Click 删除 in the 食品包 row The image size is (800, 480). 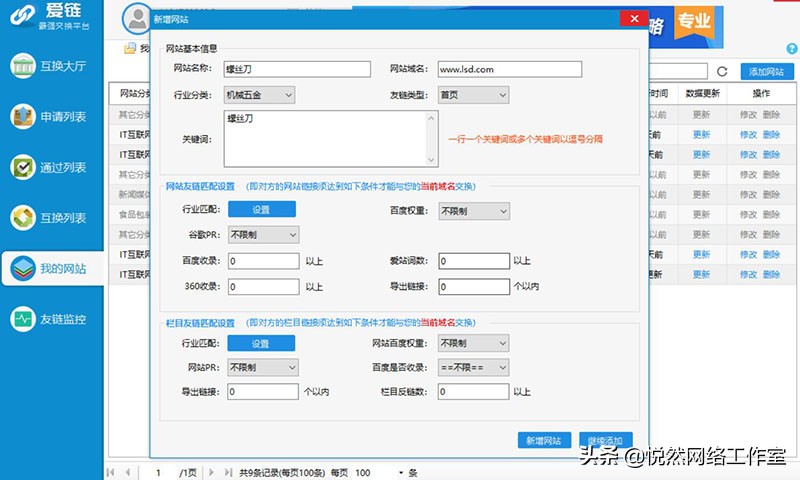click(771, 214)
